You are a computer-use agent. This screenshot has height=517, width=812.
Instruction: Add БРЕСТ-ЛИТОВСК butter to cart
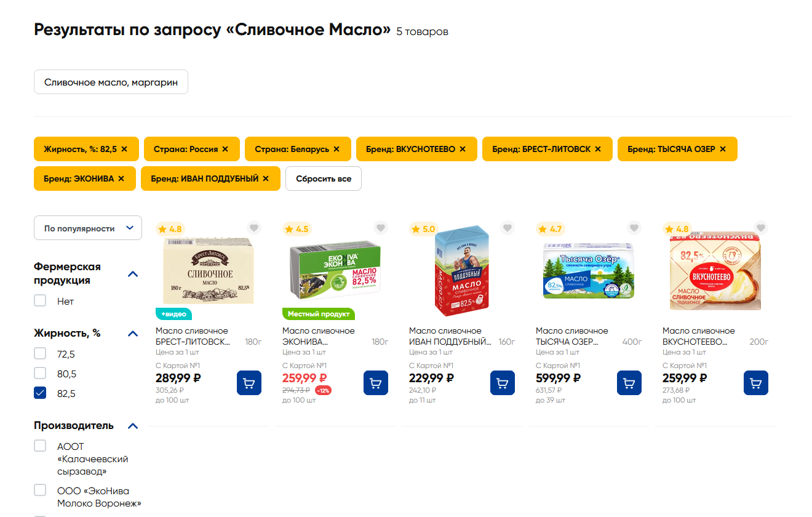pyautogui.click(x=249, y=383)
